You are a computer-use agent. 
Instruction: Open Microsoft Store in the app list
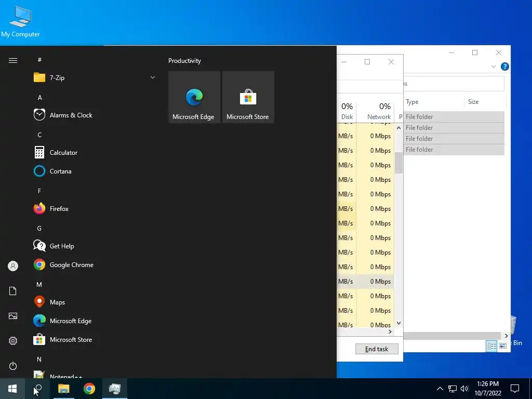95,340
